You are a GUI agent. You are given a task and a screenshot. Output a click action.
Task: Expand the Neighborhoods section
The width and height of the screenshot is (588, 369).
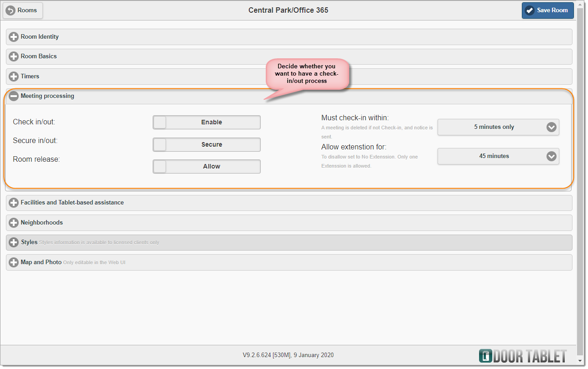[x=289, y=223]
